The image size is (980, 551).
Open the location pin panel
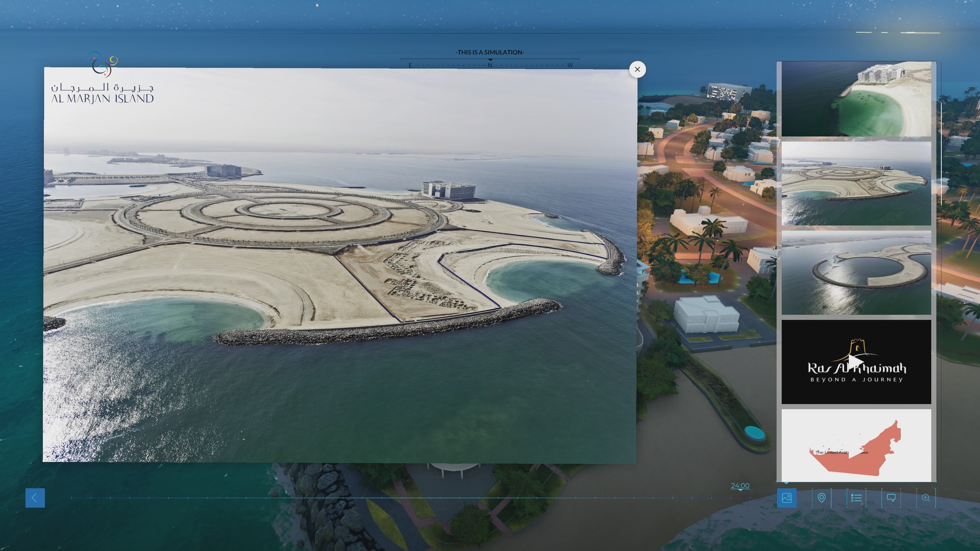(x=821, y=497)
